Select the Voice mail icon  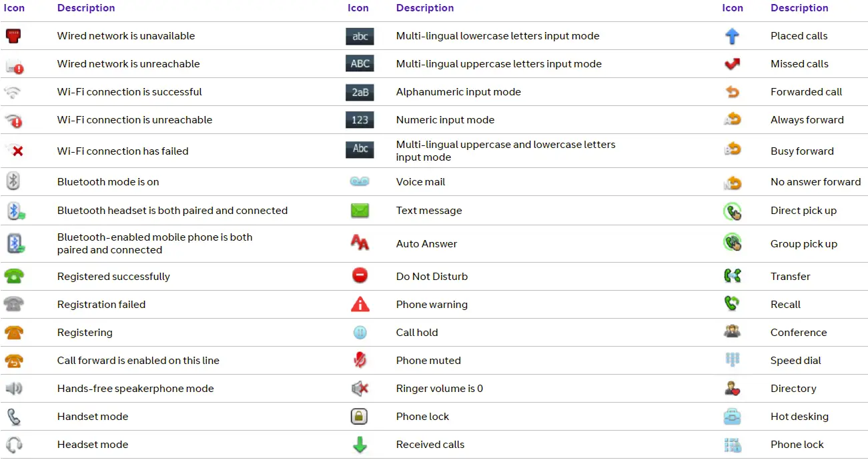(360, 181)
